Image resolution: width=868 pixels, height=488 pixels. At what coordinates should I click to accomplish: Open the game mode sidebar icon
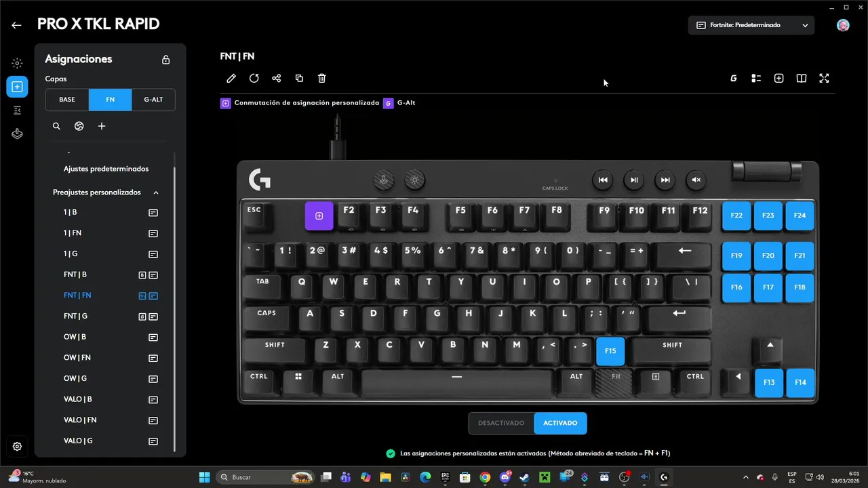(x=17, y=134)
